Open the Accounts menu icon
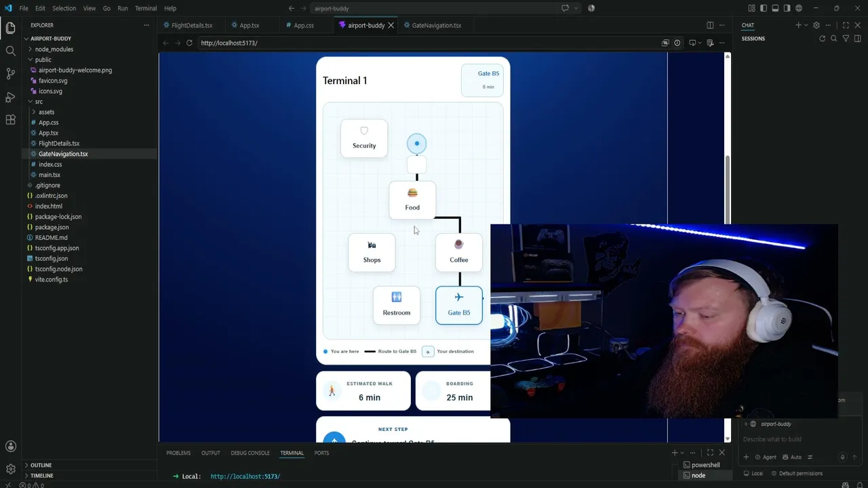The width and height of the screenshot is (868, 488). pyautogui.click(x=10, y=446)
